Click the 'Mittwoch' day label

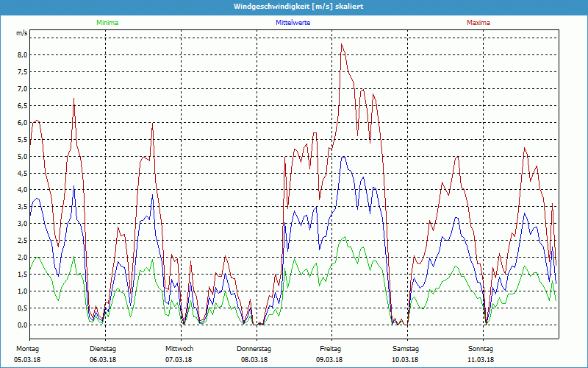click(x=179, y=349)
